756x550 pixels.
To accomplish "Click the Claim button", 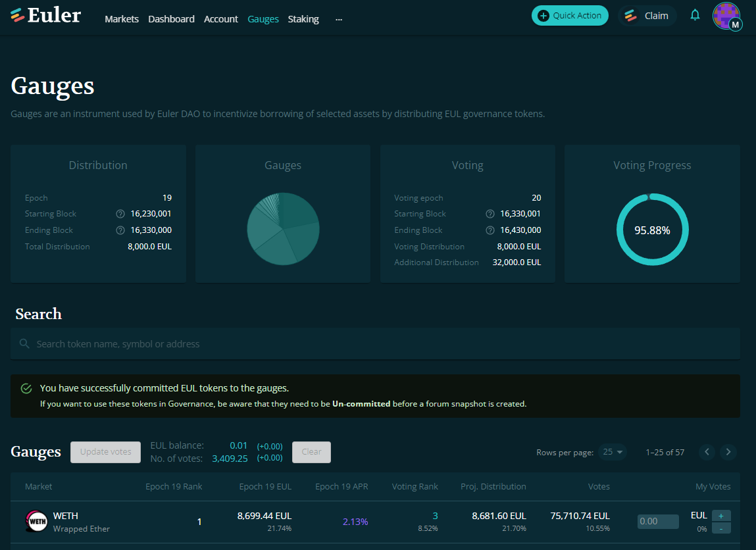I will 647,16.
